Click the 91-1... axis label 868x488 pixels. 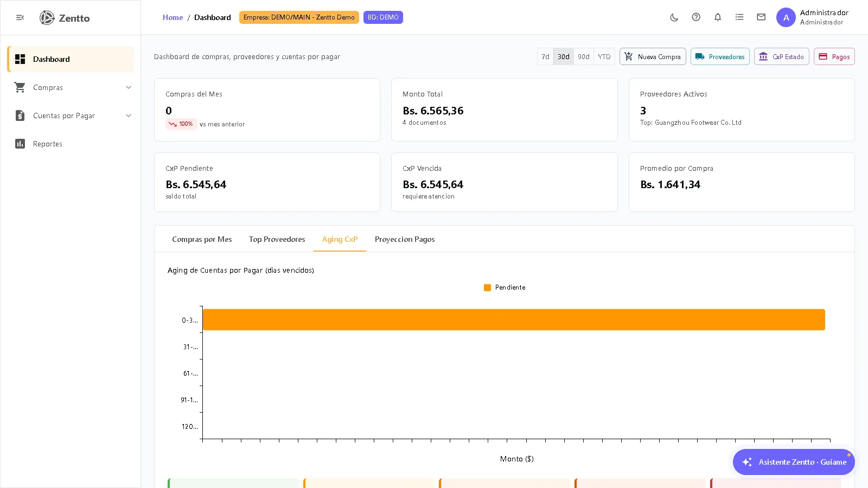(189, 400)
